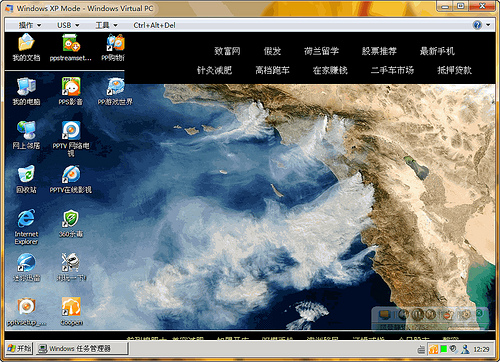This screenshot has height=362, width=500.
Task: Open the 在家赚钱 link
Action: point(330,70)
